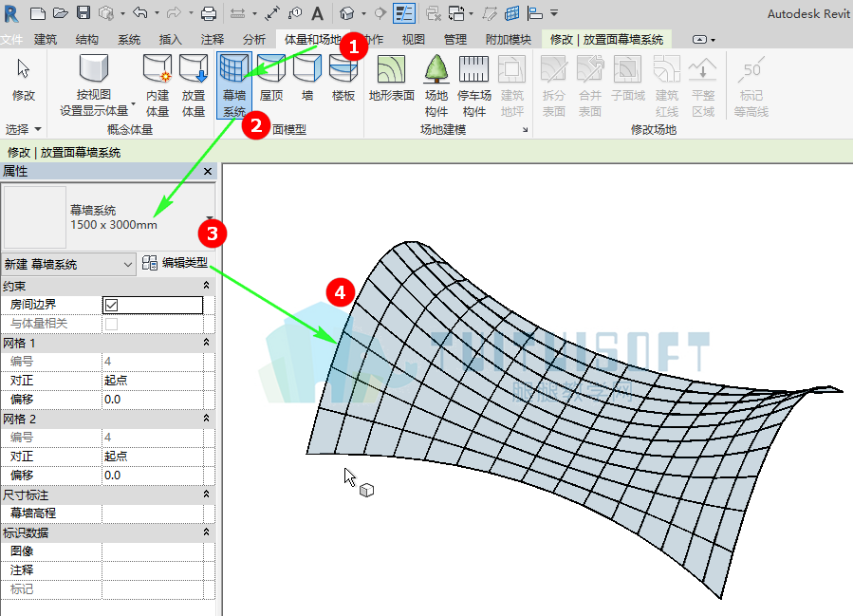The height and width of the screenshot is (616, 853).
Task: Switch to the 视图 ribbon tab
Action: (413, 39)
